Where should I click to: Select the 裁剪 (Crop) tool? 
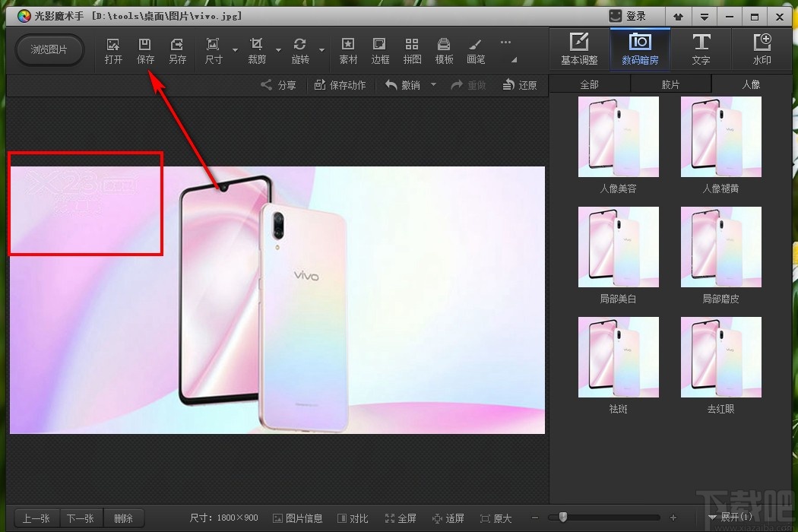(x=257, y=51)
